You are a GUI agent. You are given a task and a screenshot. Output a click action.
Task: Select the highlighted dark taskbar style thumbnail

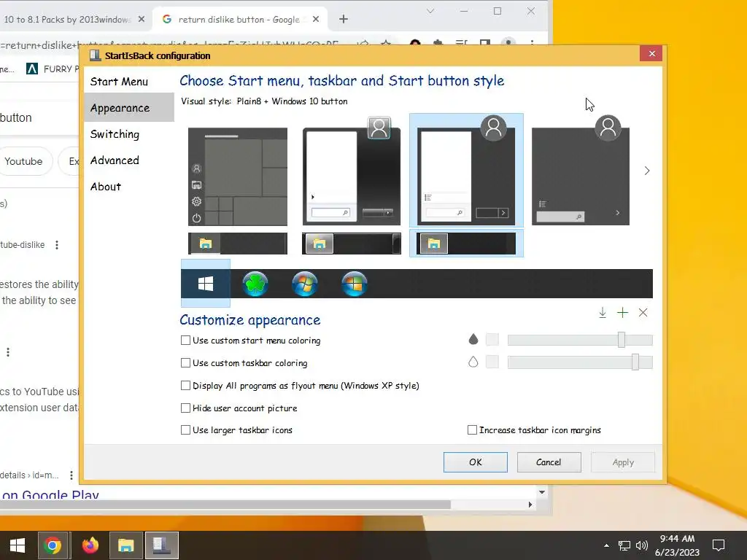pos(466,244)
